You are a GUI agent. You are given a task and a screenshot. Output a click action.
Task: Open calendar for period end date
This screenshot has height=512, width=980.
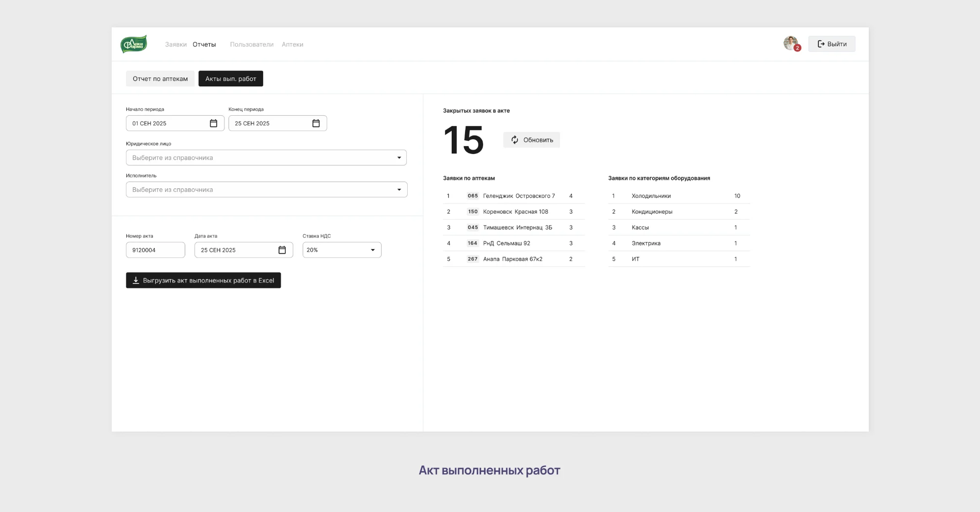pyautogui.click(x=316, y=124)
